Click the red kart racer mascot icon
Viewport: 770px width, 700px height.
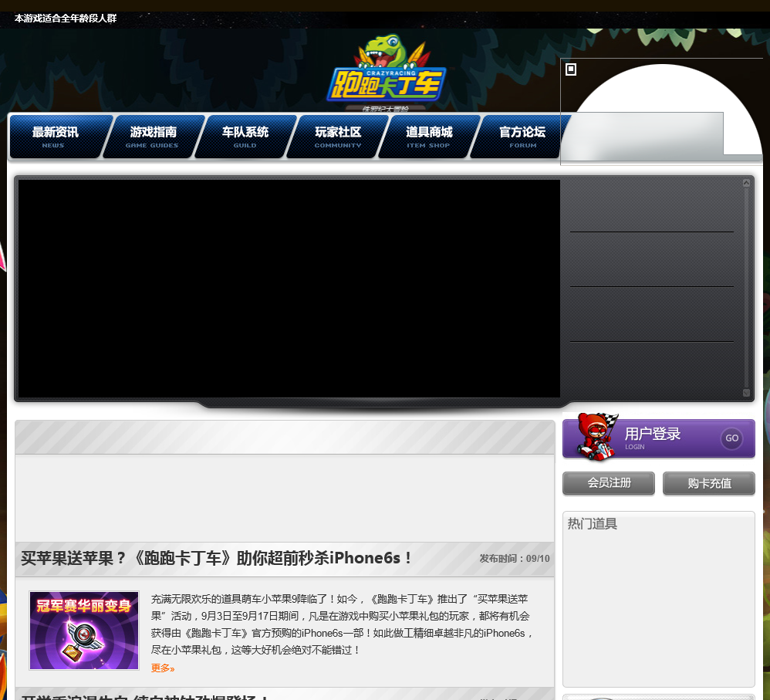596,436
